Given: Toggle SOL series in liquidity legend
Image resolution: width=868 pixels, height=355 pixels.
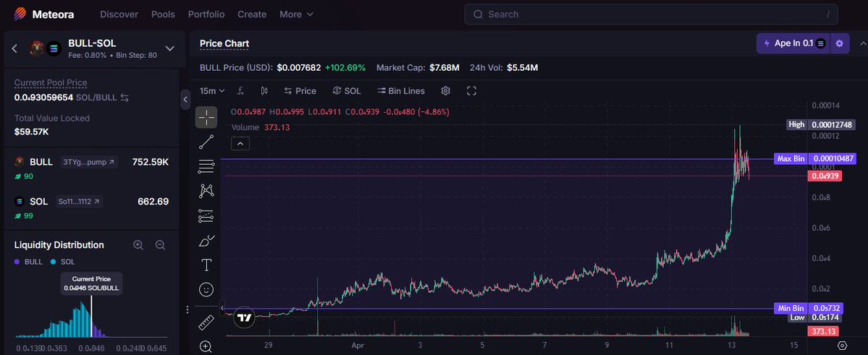Looking at the screenshot, I should (x=62, y=262).
